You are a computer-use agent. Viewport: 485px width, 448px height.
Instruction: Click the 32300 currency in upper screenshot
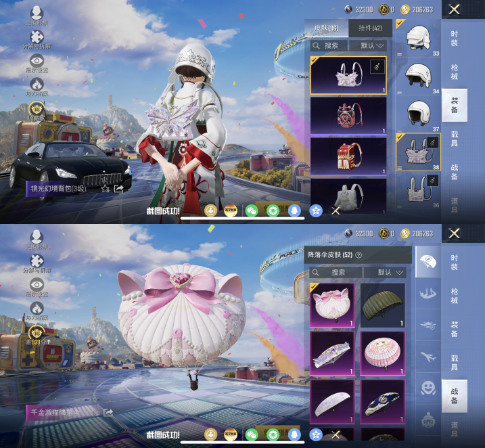359,9
